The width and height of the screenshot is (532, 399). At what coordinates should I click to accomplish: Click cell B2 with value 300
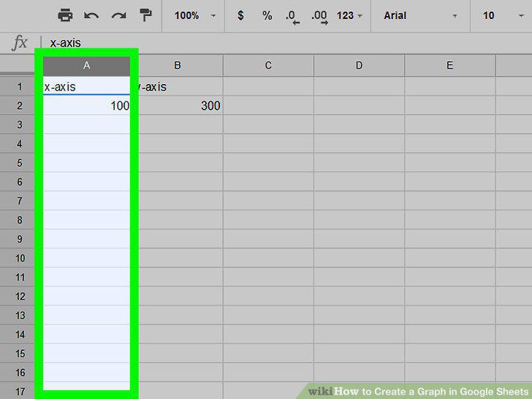pyautogui.click(x=180, y=105)
